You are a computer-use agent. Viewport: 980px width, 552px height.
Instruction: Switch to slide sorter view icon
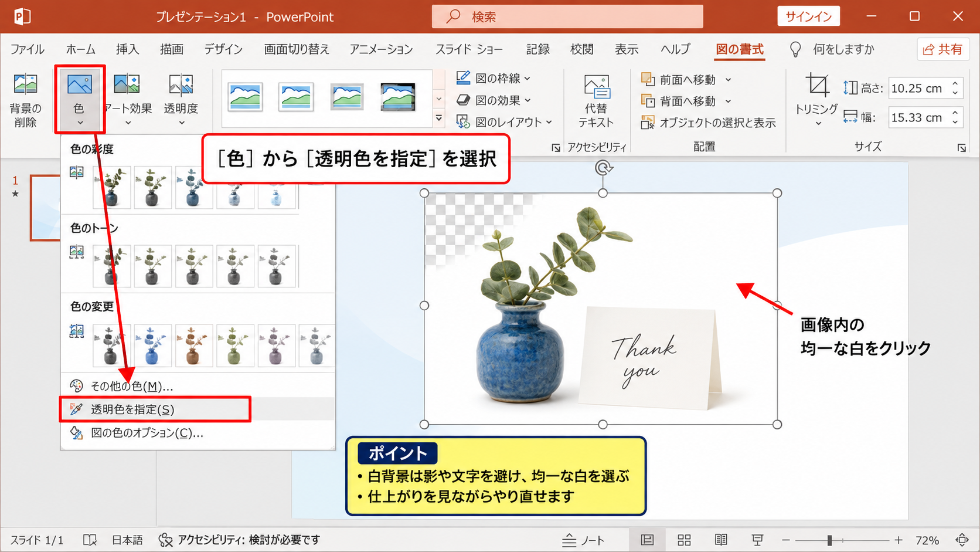684,540
